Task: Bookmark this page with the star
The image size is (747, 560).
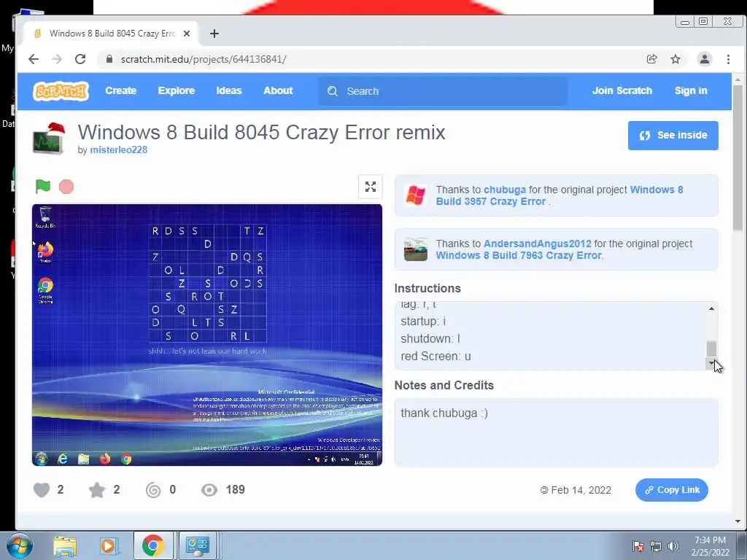Action: (676, 59)
